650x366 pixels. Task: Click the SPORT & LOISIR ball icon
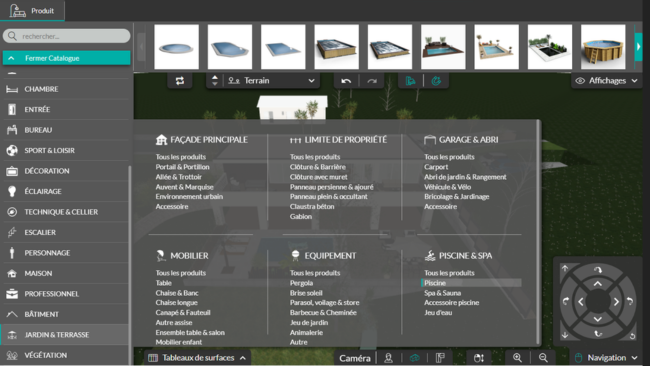pyautogui.click(x=12, y=150)
